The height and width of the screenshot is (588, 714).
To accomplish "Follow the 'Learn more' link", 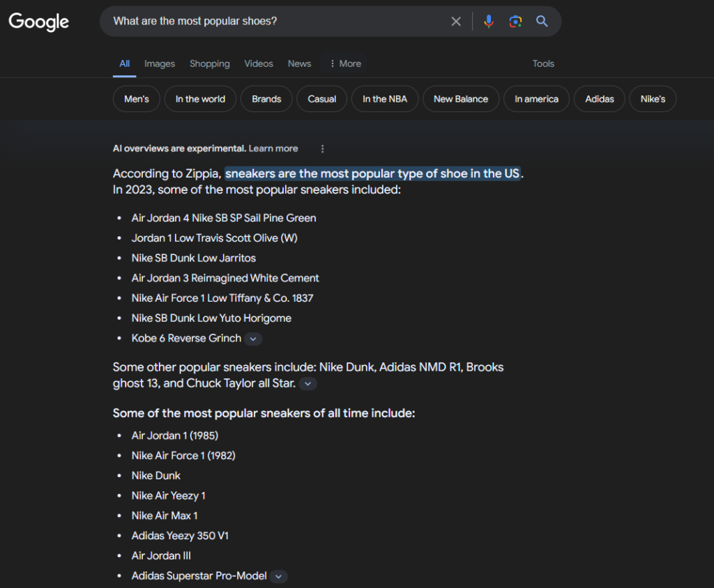I will pyautogui.click(x=273, y=148).
